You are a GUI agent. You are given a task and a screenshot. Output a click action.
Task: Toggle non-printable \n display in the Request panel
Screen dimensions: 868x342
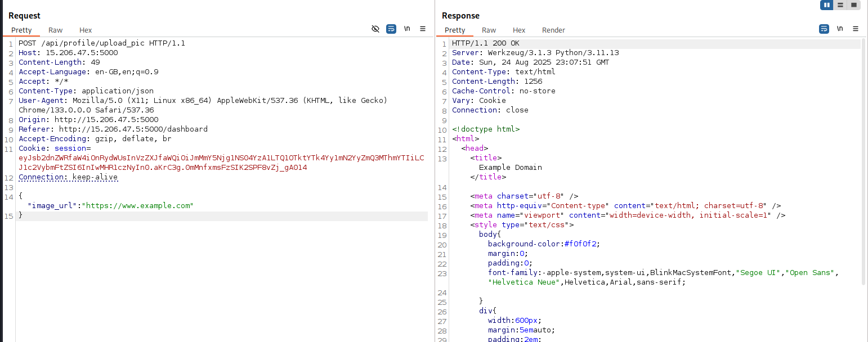[407, 29]
